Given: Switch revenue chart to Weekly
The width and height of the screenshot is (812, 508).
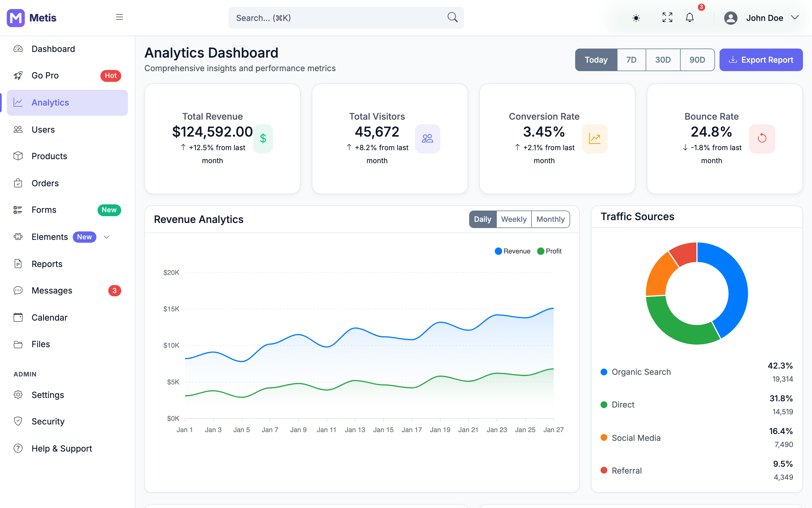Looking at the screenshot, I should click(514, 219).
